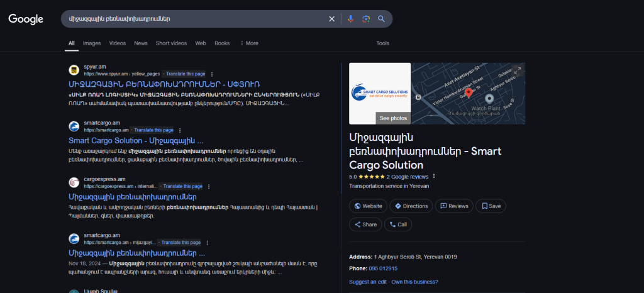Click See photos on business thumbnail
This screenshot has width=644, height=293.
393,118
